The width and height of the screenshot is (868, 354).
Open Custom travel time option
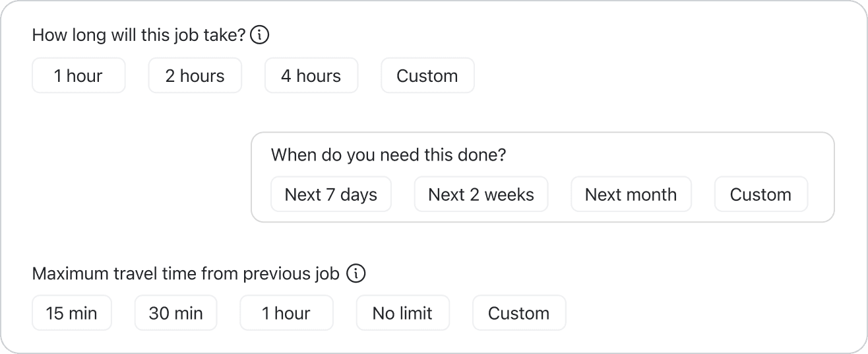coord(519,313)
